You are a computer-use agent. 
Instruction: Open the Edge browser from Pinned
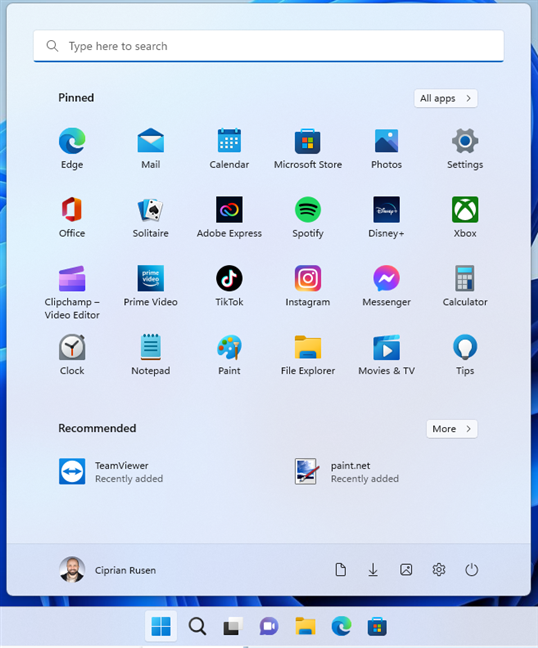click(72, 149)
